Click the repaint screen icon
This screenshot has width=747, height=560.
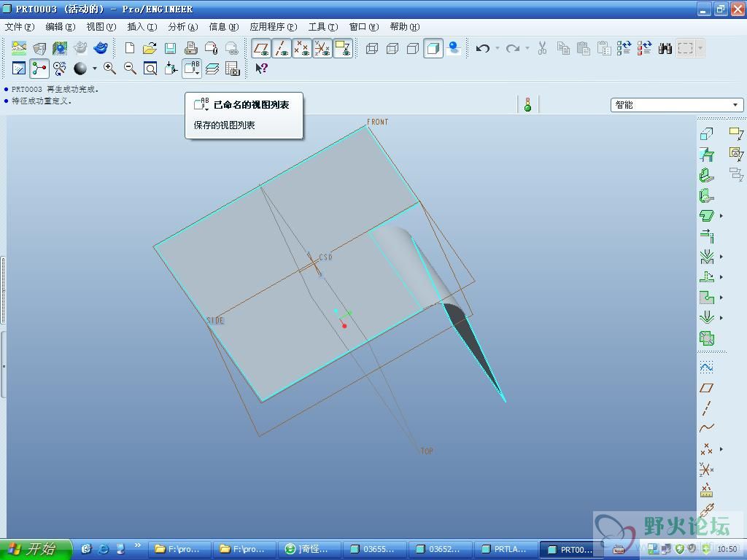coord(18,69)
